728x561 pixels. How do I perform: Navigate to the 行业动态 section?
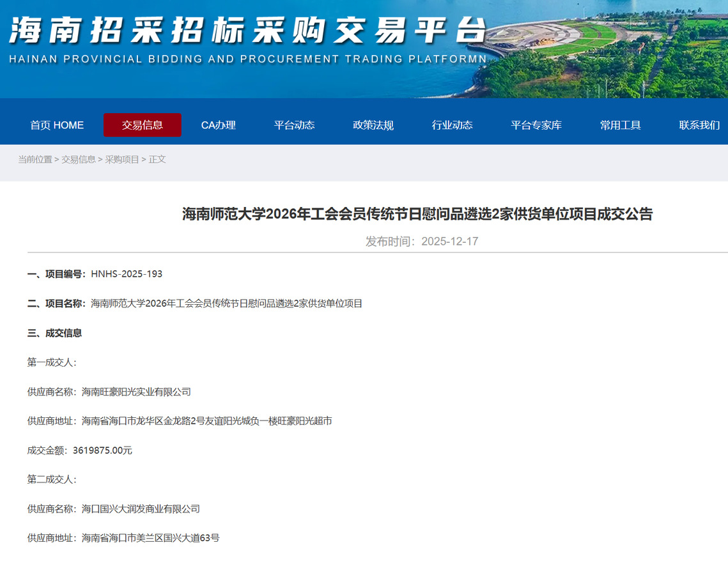453,125
